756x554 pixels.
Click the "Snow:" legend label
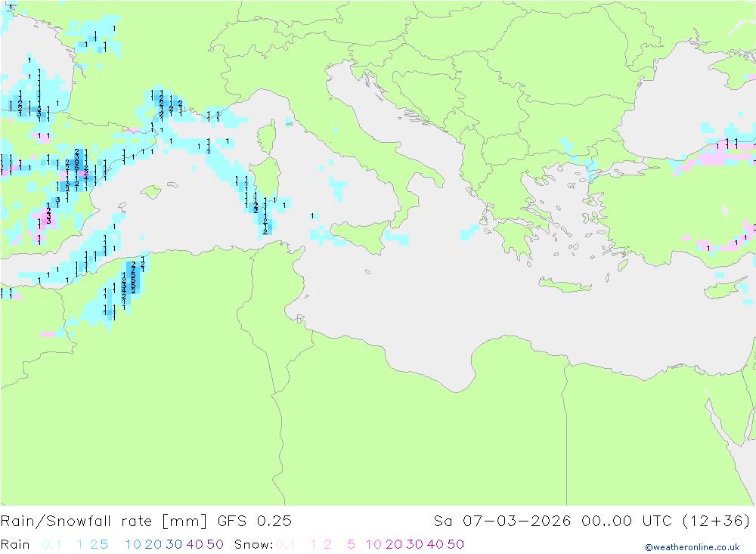tap(253, 544)
